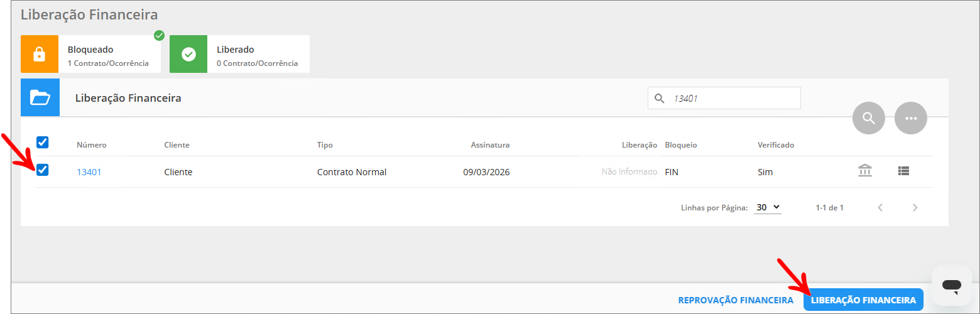Click the round gray search icon button
980x314 pixels.
[869, 118]
